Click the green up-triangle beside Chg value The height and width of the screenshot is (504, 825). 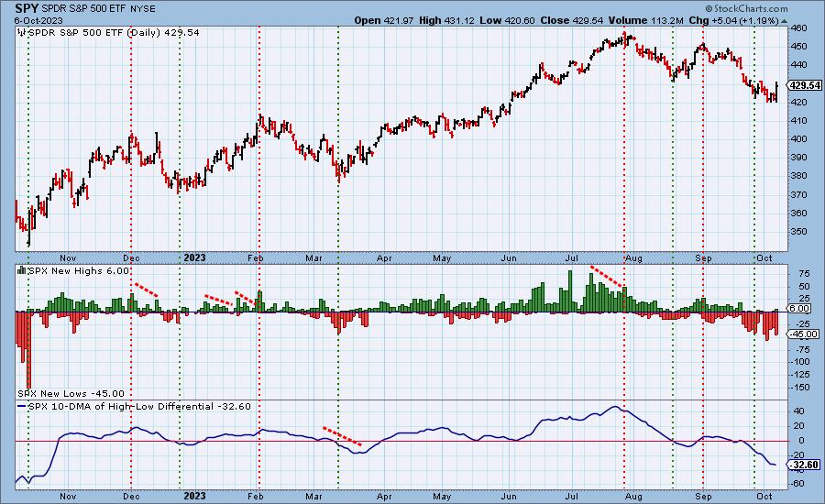tap(785, 21)
